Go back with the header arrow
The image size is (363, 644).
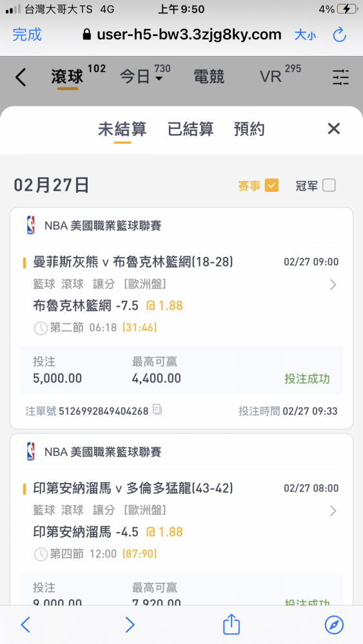pos(21,77)
